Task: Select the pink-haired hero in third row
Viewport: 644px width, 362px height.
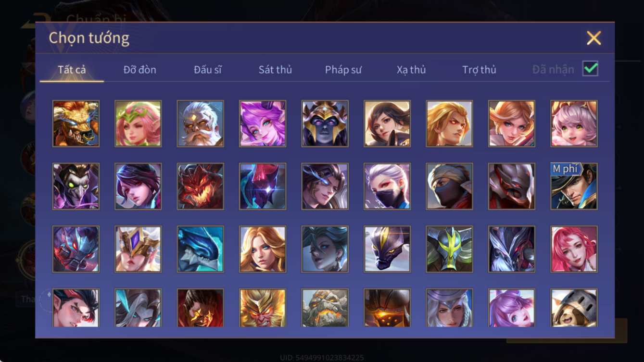Action: tap(574, 249)
